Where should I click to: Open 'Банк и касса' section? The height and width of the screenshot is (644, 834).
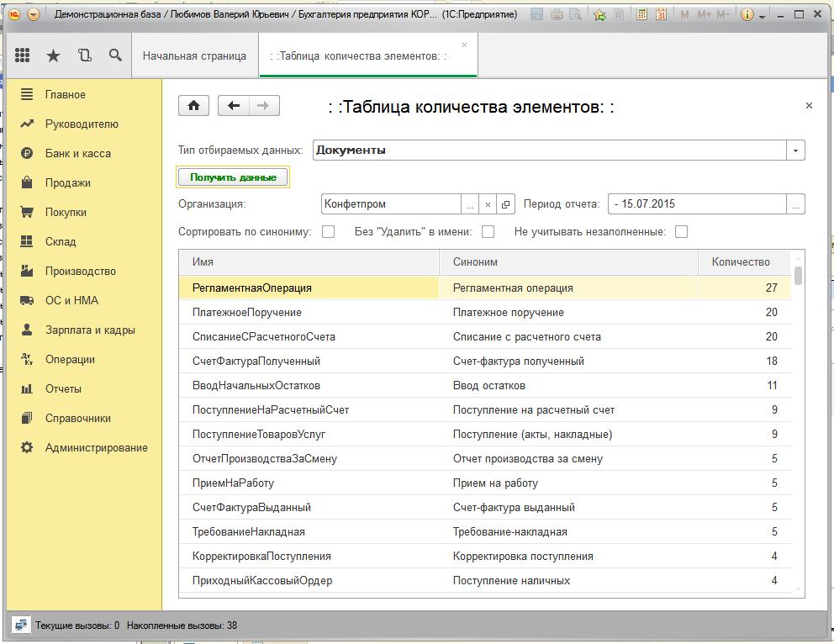77,154
